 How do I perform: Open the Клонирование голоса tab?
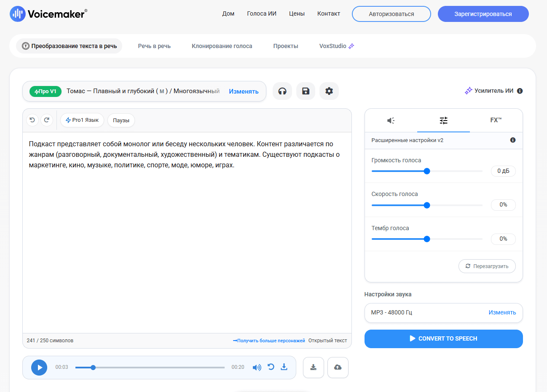(222, 46)
